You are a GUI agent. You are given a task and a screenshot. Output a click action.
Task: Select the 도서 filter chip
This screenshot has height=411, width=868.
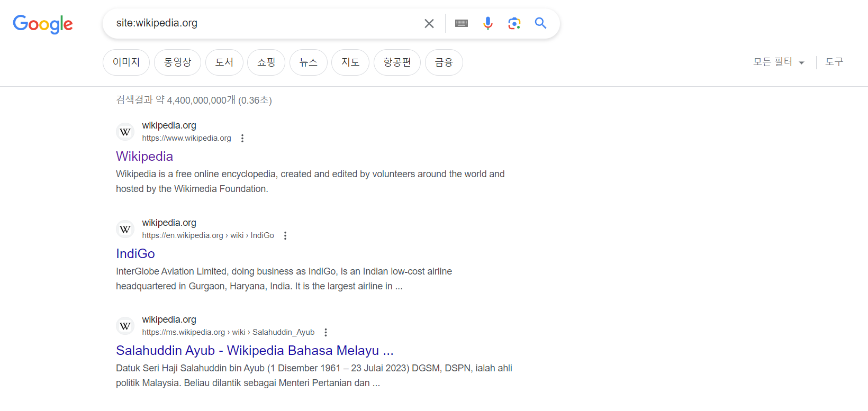point(224,62)
